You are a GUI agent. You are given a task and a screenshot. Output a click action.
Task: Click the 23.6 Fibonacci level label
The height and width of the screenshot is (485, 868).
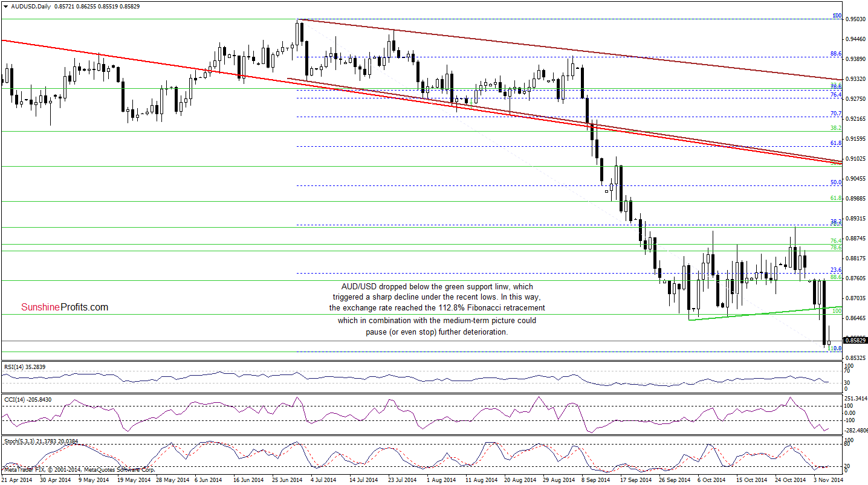(837, 270)
